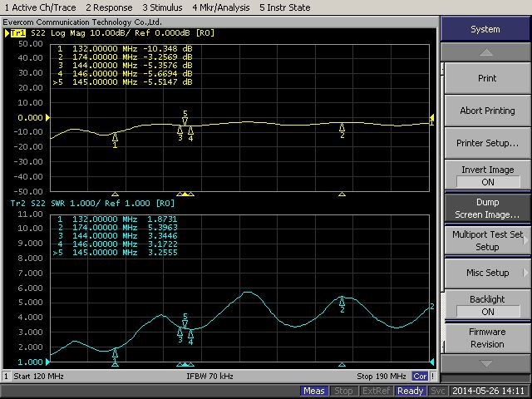Click the yellow marker 1 triangle on upper frequency axis

115,194
